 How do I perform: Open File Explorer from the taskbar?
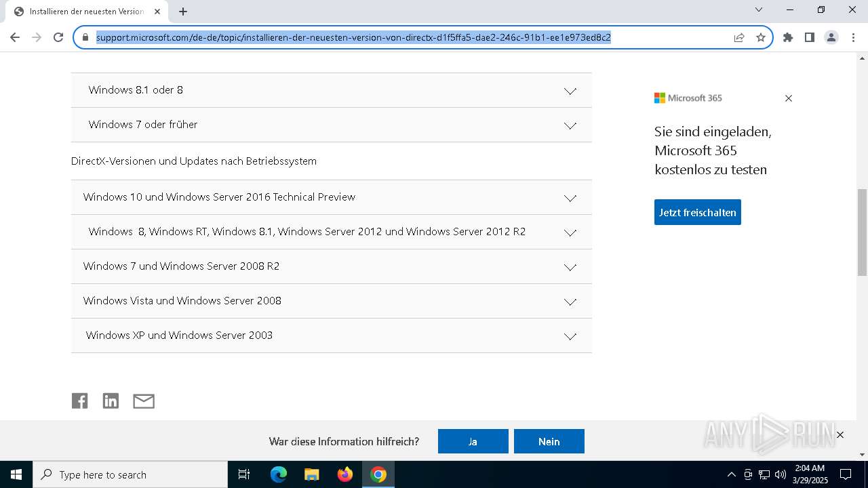point(312,474)
